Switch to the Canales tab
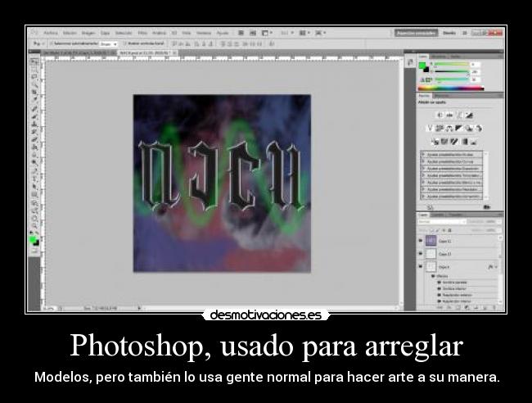Screen dimensions: 532x403 coord(438,215)
